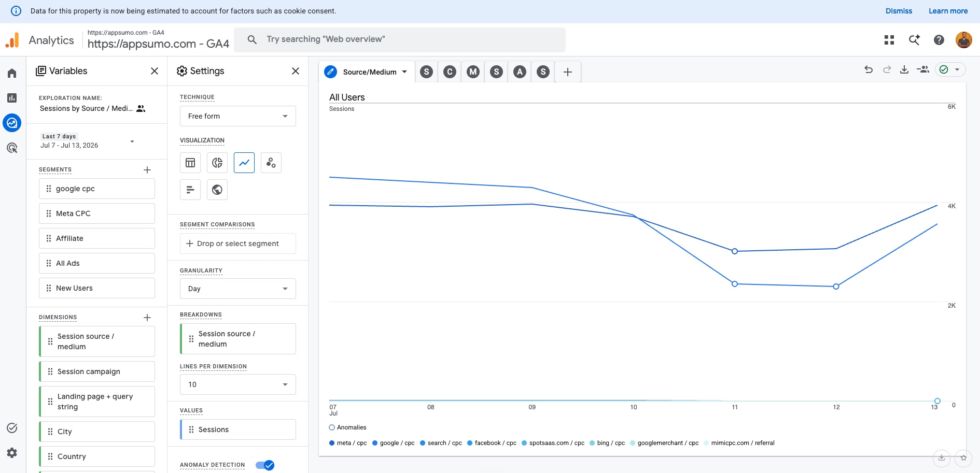Viewport: 980px width, 473px height.
Task: Open the data quality checkmark dropdown
Action: tap(950, 69)
